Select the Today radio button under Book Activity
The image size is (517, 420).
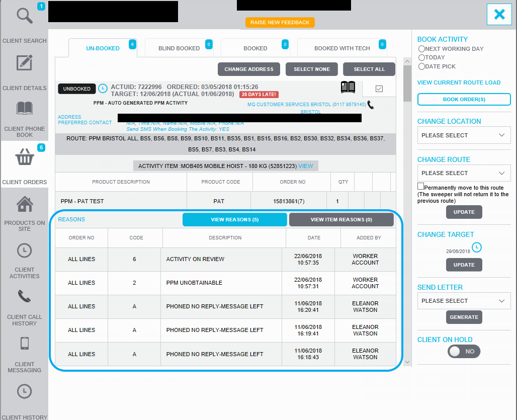pos(421,57)
